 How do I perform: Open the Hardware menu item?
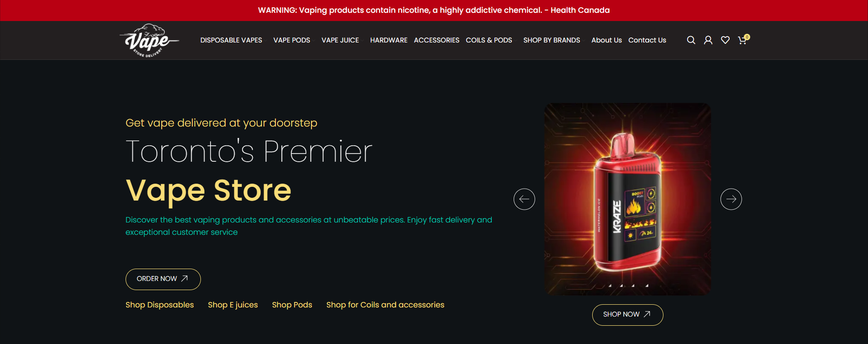389,40
